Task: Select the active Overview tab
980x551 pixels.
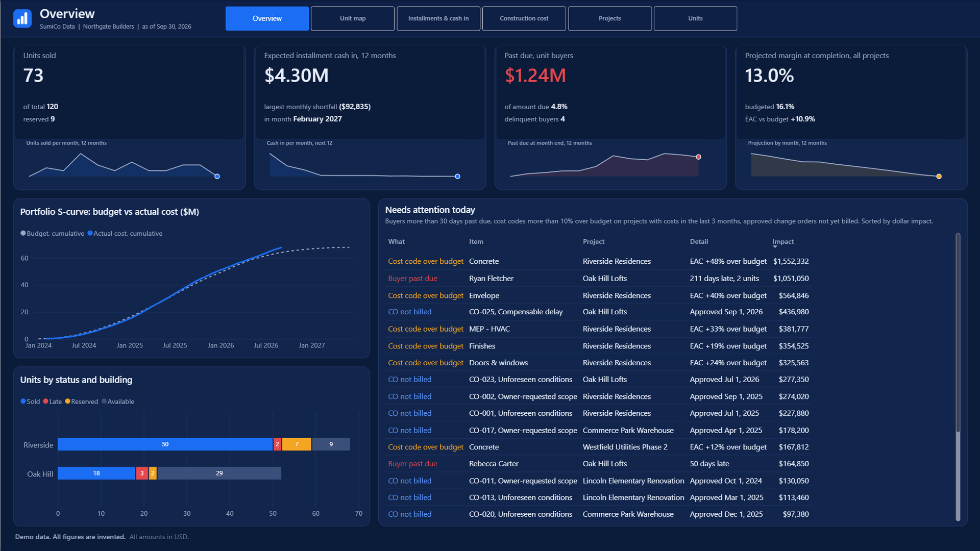Action: 267,18
